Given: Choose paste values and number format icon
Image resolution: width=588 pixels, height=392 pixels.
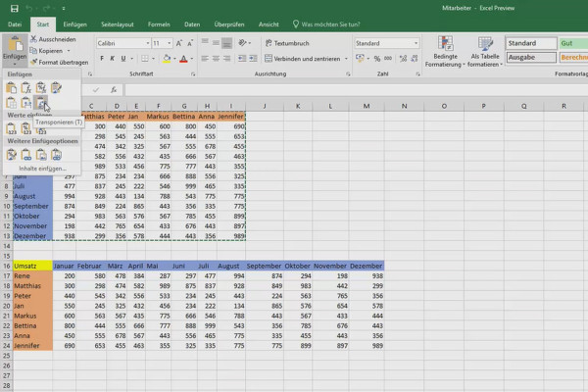Looking at the screenshot, I should (25, 128).
